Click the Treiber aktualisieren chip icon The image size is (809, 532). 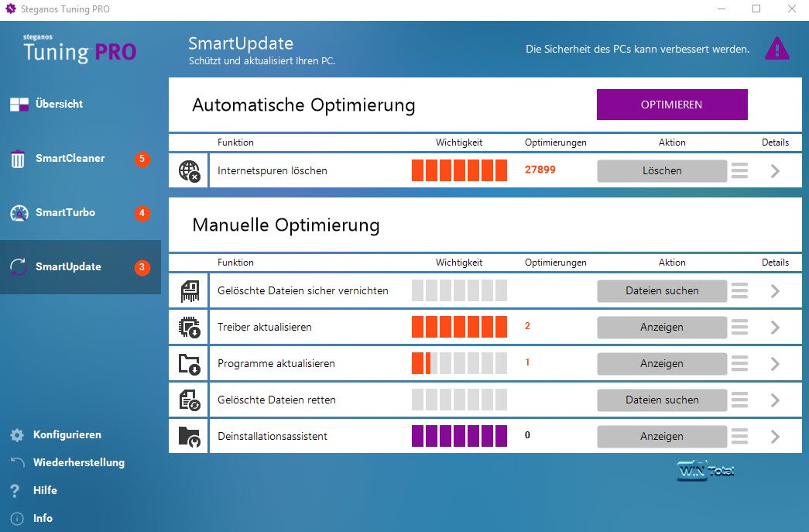pyautogui.click(x=189, y=327)
